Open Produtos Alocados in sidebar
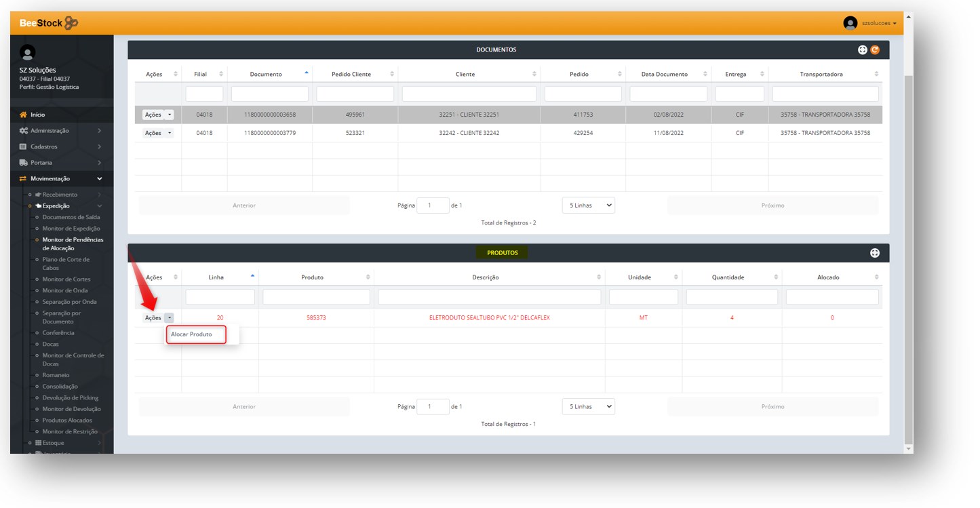Image resolution: width=980 pixels, height=508 pixels. (67, 421)
